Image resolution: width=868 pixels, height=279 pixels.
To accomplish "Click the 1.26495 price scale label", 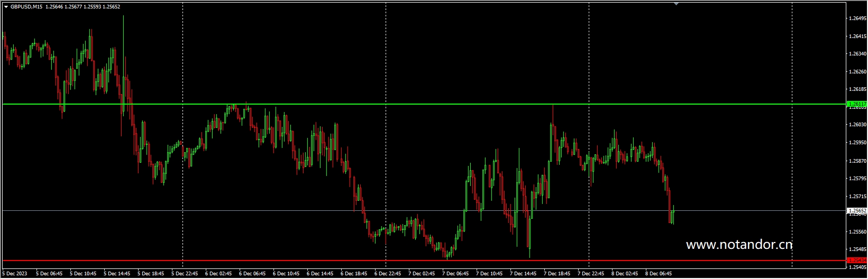I will click(x=857, y=18).
